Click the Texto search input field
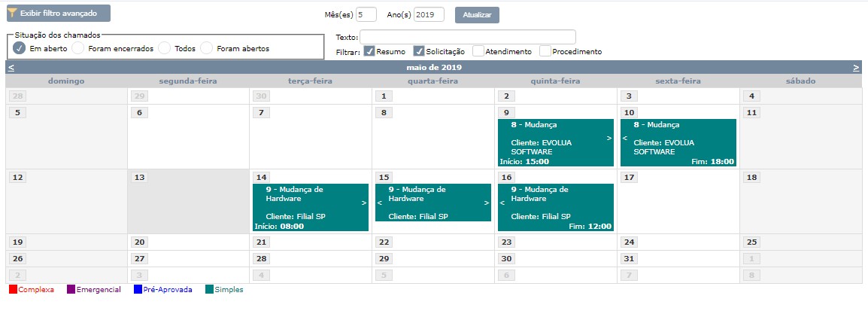868x323 pixels. (x=467, y=37)
